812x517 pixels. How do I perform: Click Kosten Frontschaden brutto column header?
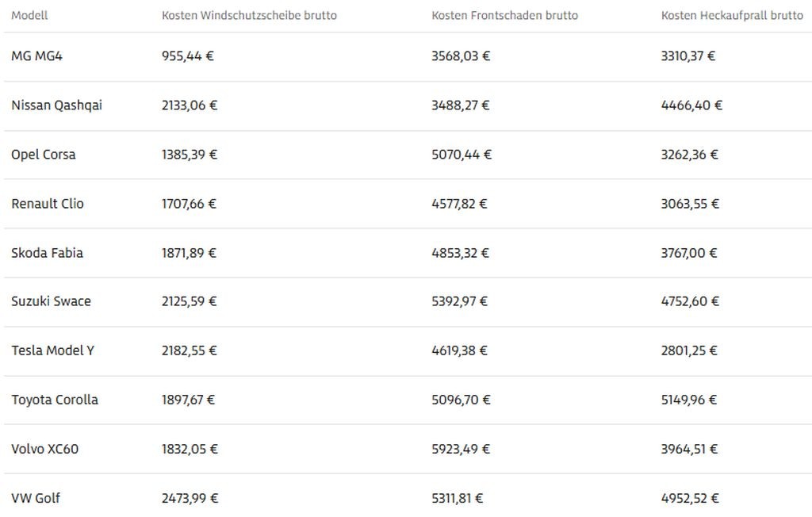click(x=504, y=16)
